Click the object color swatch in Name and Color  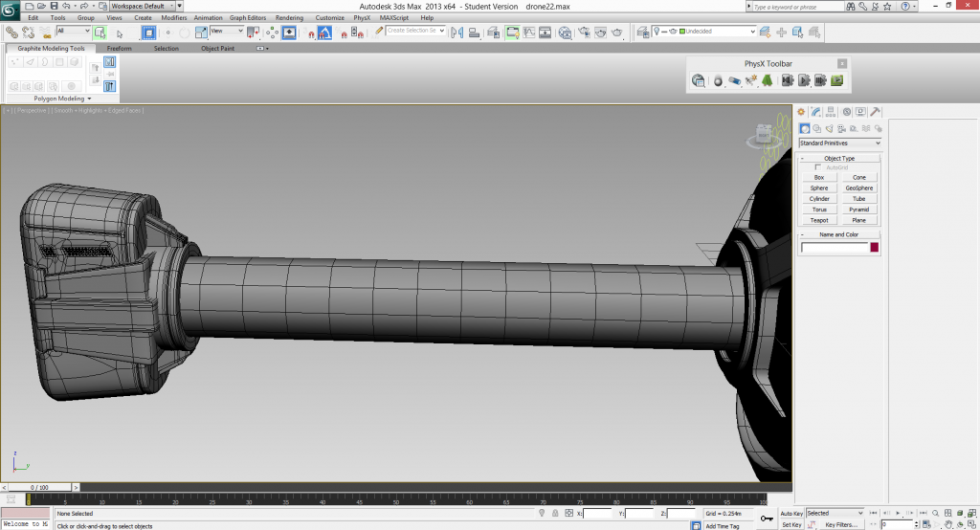[874, 248]
